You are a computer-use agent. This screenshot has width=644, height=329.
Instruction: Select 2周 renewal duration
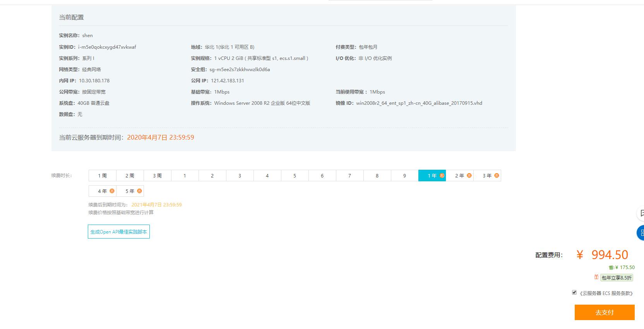click(130, 176)
